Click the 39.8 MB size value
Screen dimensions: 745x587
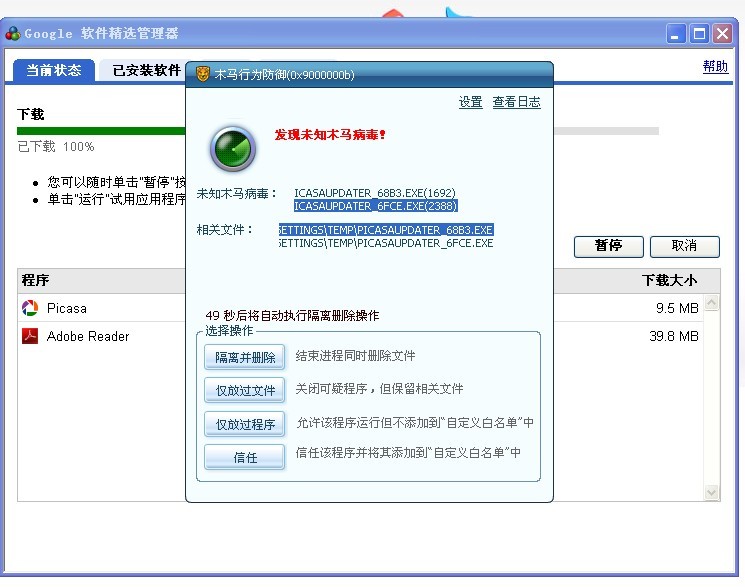click(674, 336)
